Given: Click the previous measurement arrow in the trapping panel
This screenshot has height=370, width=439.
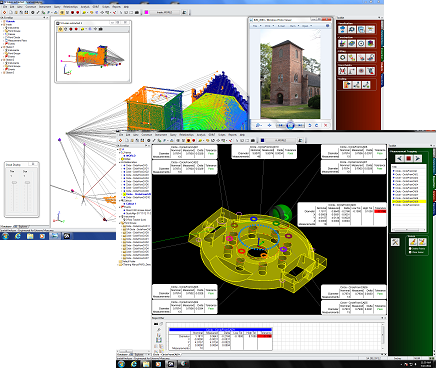Looking at the screenshot, I should point(400,158).
